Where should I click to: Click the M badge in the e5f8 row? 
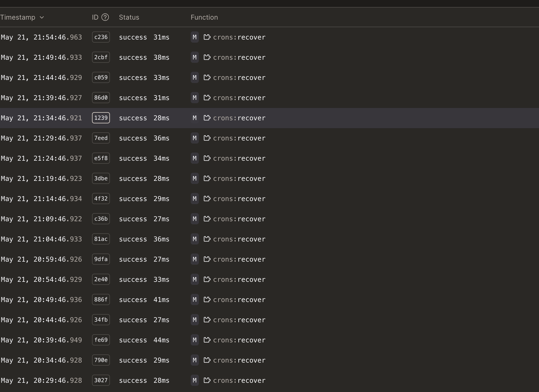tap(195, 158)
